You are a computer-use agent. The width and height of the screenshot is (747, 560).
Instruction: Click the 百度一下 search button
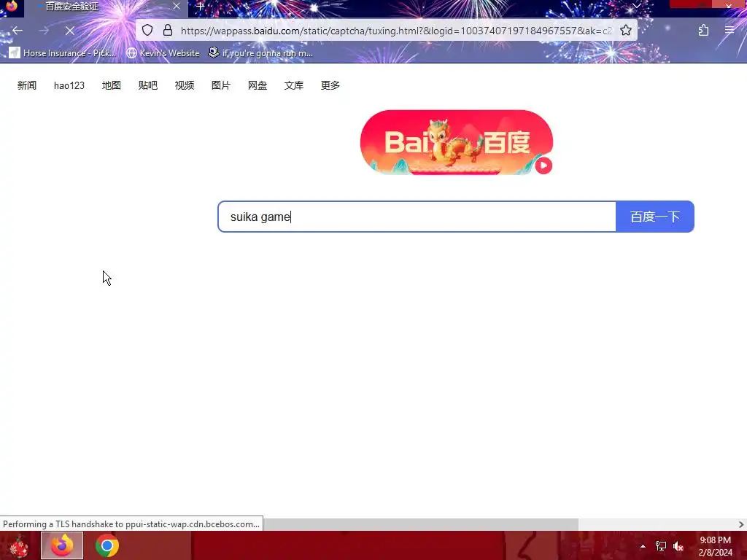655,217
